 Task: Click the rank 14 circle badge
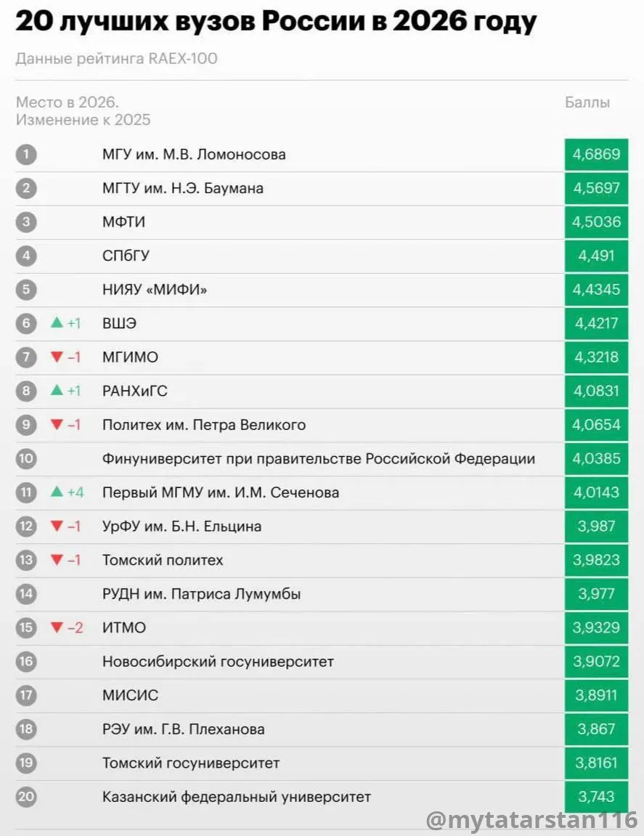(26, 593)
